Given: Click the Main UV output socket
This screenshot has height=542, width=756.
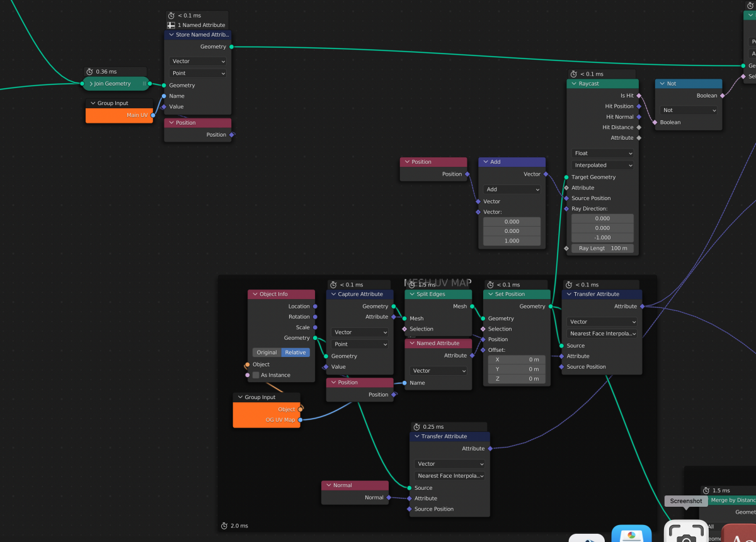Looking at the screenshot, I should [x=153, y=115].
